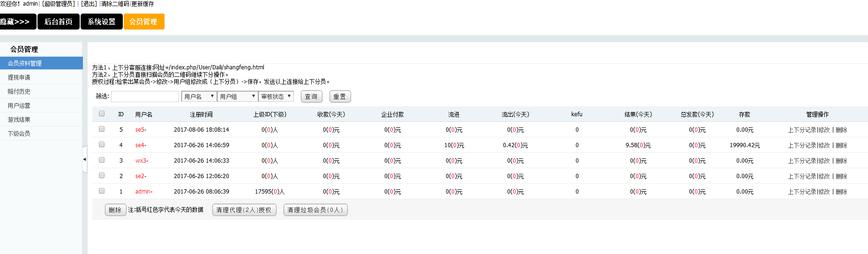868x254 pixels.
Task: Select the checkbox for admin- row
Action: pos(102,191)
